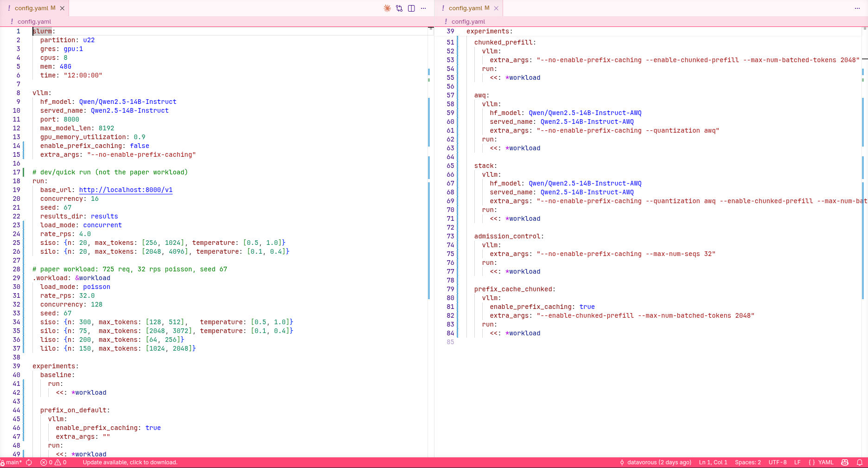Click the 'time: "12:00:00"' line

point(71,75)
